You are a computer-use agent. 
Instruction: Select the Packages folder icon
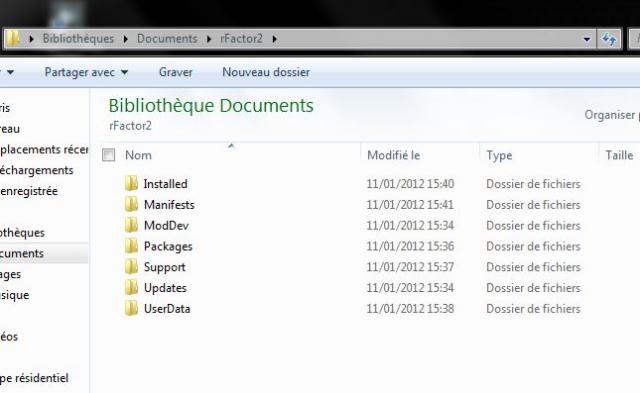click(131, 246)
